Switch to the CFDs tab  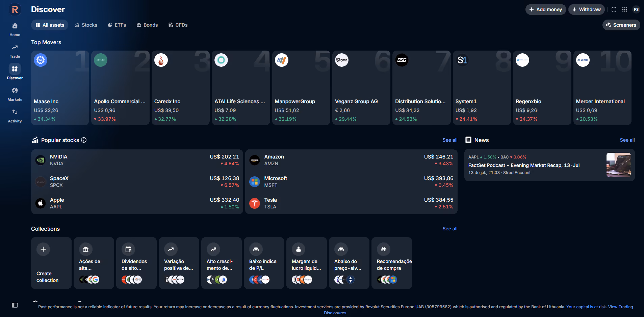[x=178, y=25]
